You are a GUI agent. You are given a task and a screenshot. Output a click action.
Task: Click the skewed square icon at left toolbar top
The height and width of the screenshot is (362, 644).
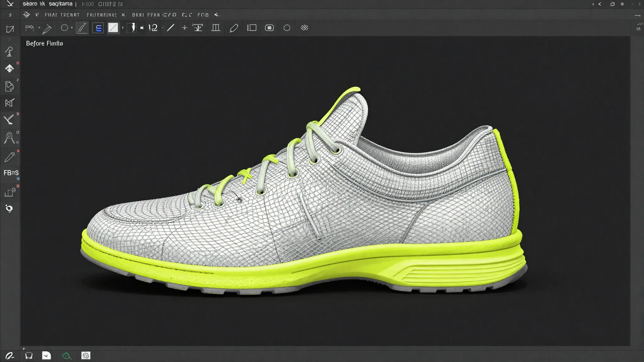(x=10, y=29)
